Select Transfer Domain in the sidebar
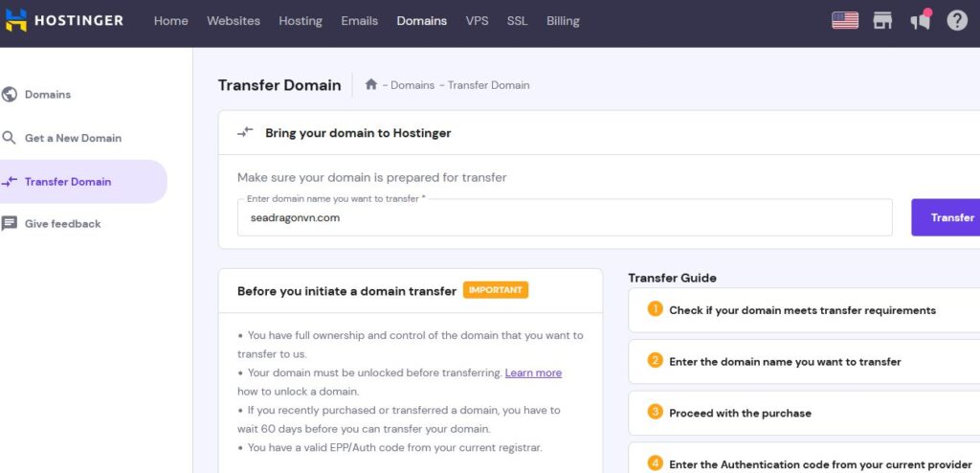Image resolution: width=980 pixels, height=473 pixels. click(68, 182)
